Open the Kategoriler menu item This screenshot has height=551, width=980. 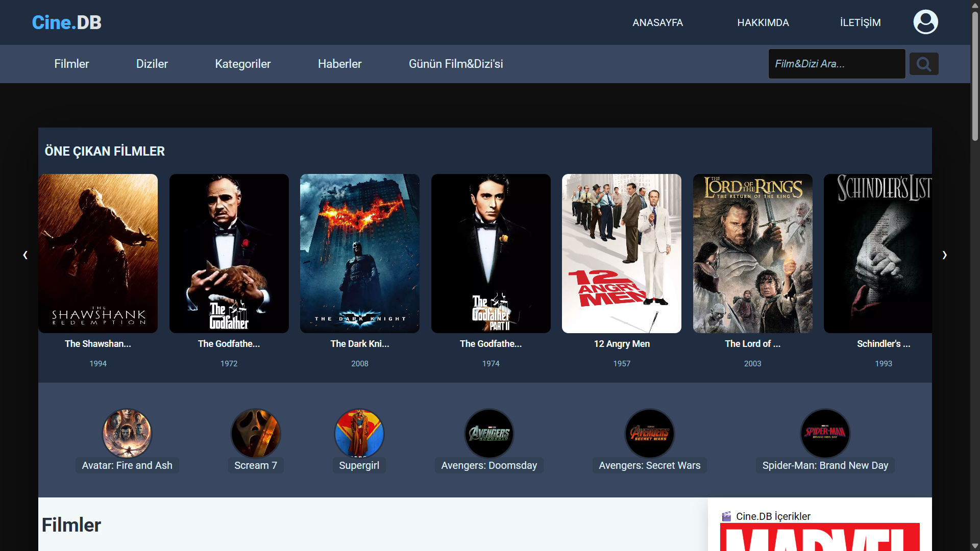pos(242,64)
